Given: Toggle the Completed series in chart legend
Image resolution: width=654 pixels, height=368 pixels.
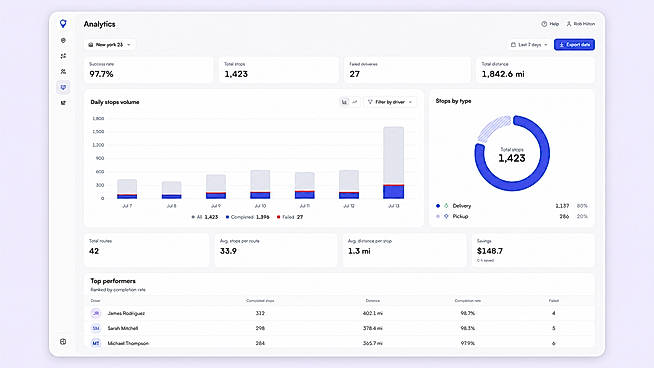Looking at the screenshot, I should [x=247, y=217].
